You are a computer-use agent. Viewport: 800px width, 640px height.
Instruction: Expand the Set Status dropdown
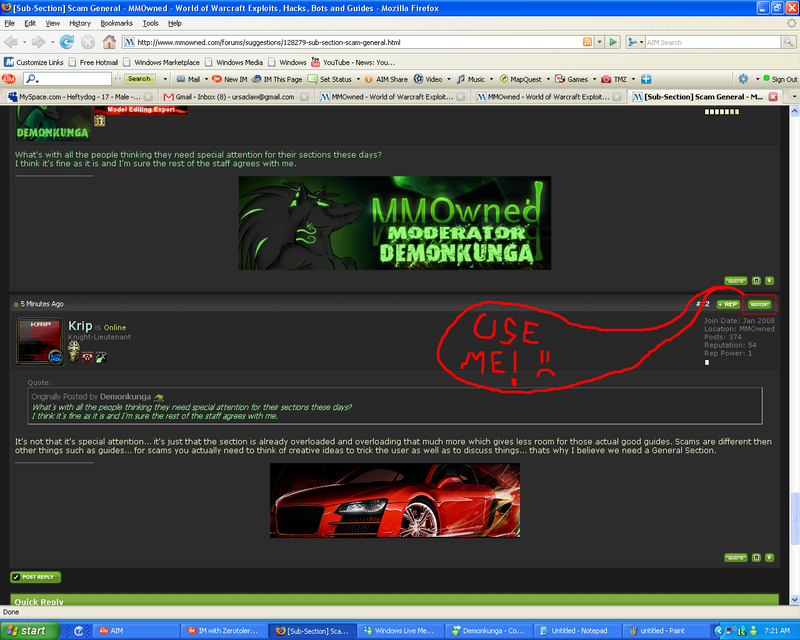358,79
